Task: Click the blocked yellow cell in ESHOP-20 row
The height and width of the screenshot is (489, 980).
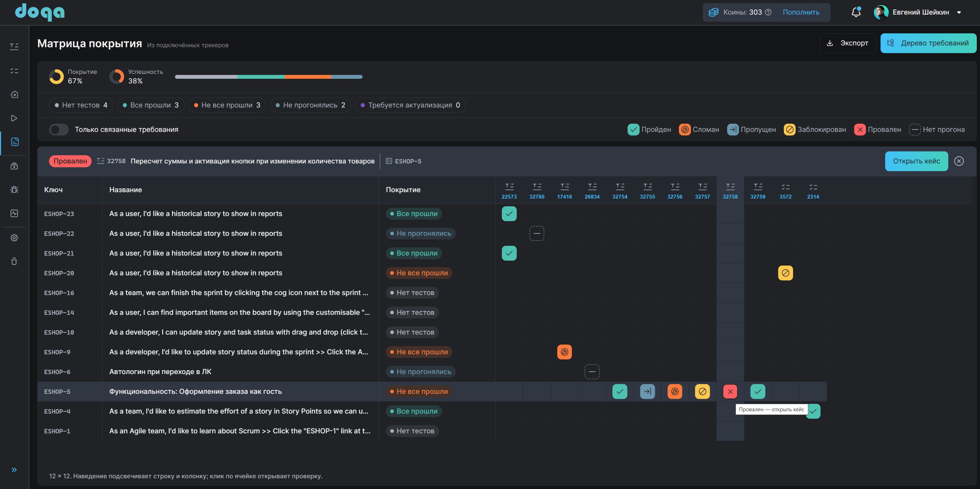Action: pyautogui.click(x=785, y=273)
